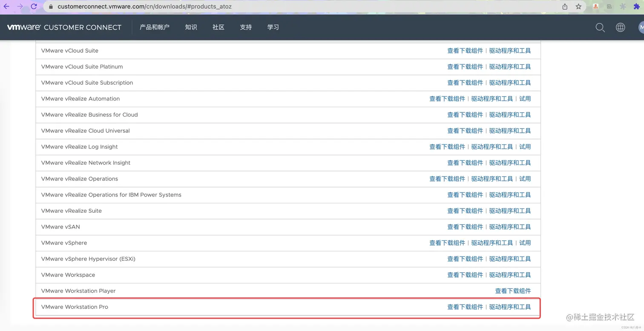Select the VMware Workstation Player row name

(x=78, y=291)
